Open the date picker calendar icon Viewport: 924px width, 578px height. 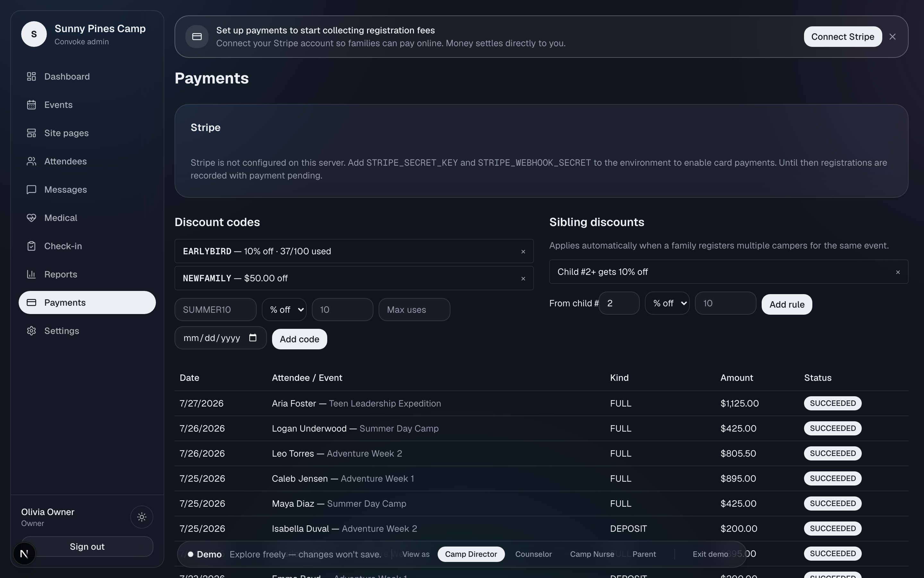click(x=253, y=337)
